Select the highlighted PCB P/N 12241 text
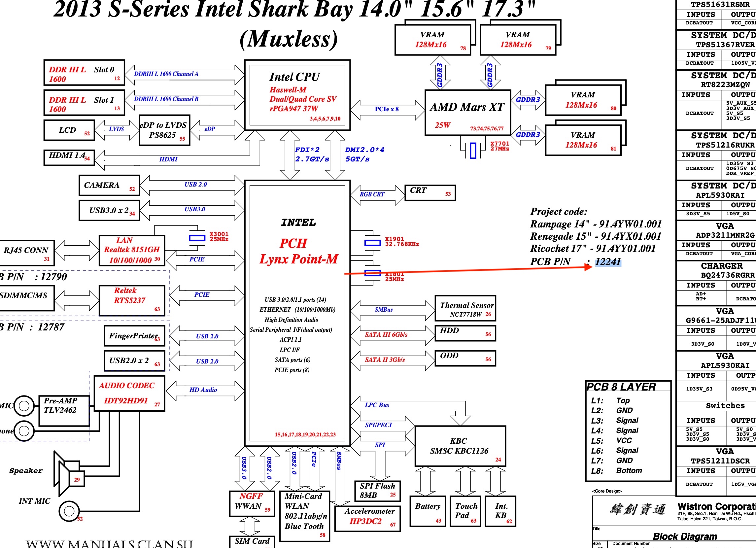Image resolution: width=756 pixels, height=548 pixels. pos(608,262)
